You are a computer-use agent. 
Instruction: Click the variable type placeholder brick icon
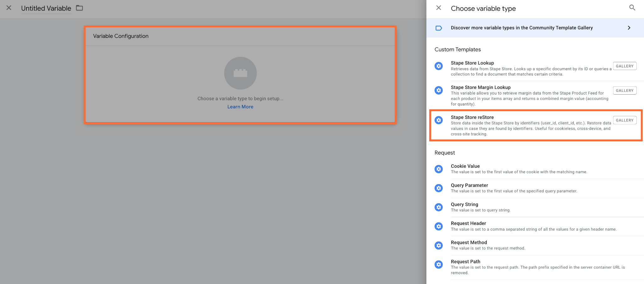coord(240,73)
